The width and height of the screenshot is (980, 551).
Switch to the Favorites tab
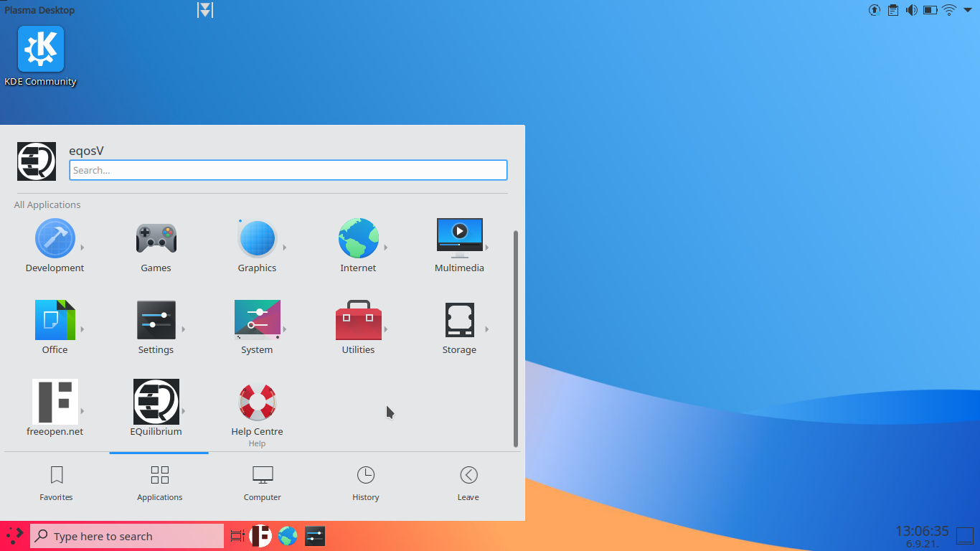tap(57, 484)
